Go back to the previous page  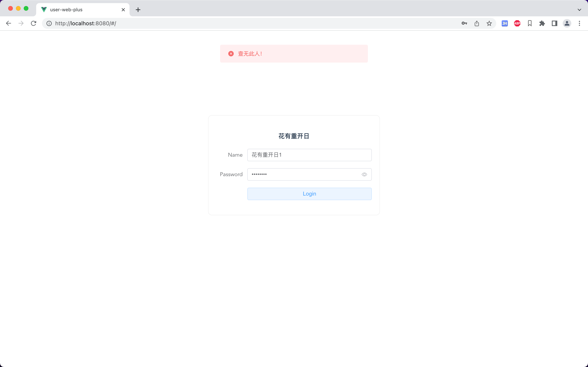pos(9,23)
